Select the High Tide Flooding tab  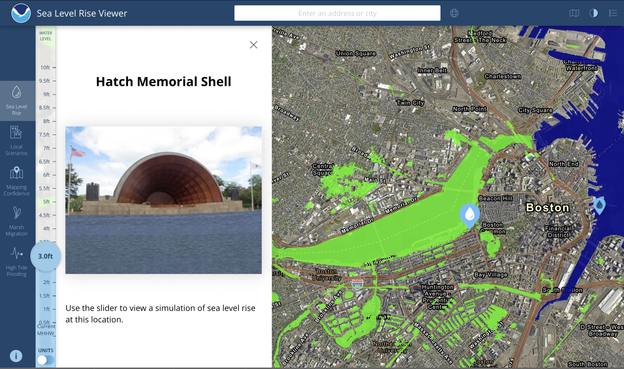[17, 262]
